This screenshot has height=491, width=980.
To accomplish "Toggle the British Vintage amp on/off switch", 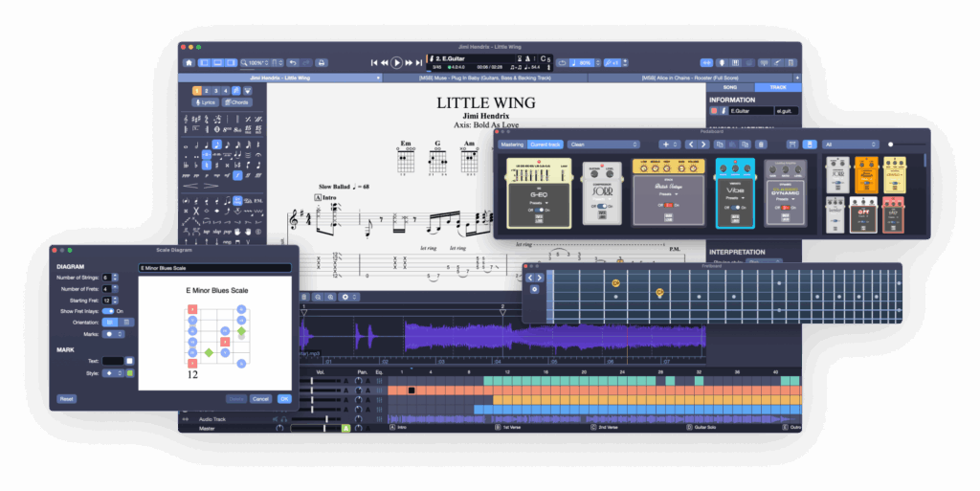I will tap(668, 205).
